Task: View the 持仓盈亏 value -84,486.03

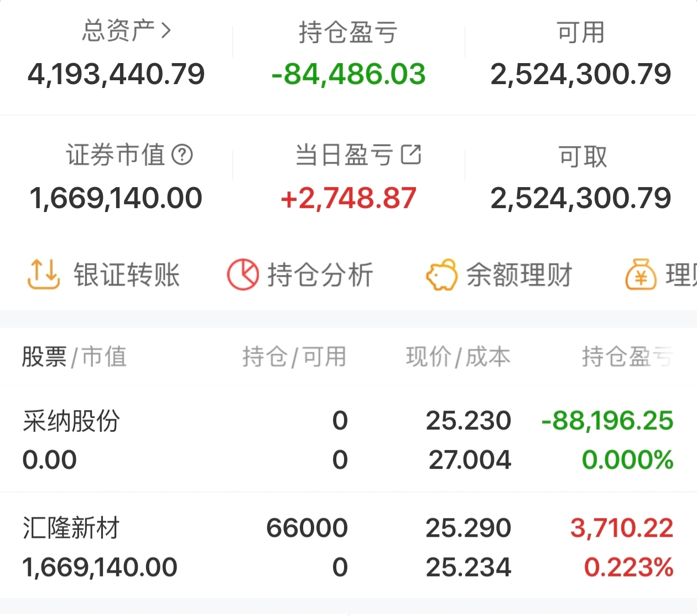Action: [x=348, y=74]
